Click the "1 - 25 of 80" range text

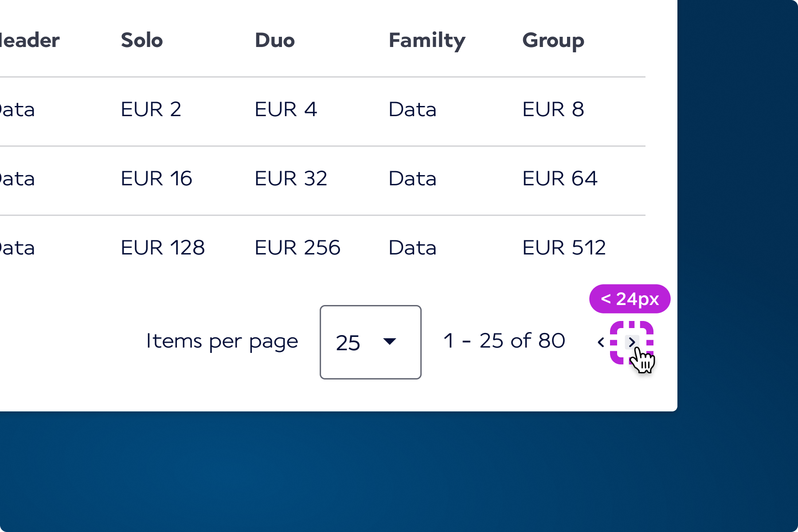pos(505,341)
